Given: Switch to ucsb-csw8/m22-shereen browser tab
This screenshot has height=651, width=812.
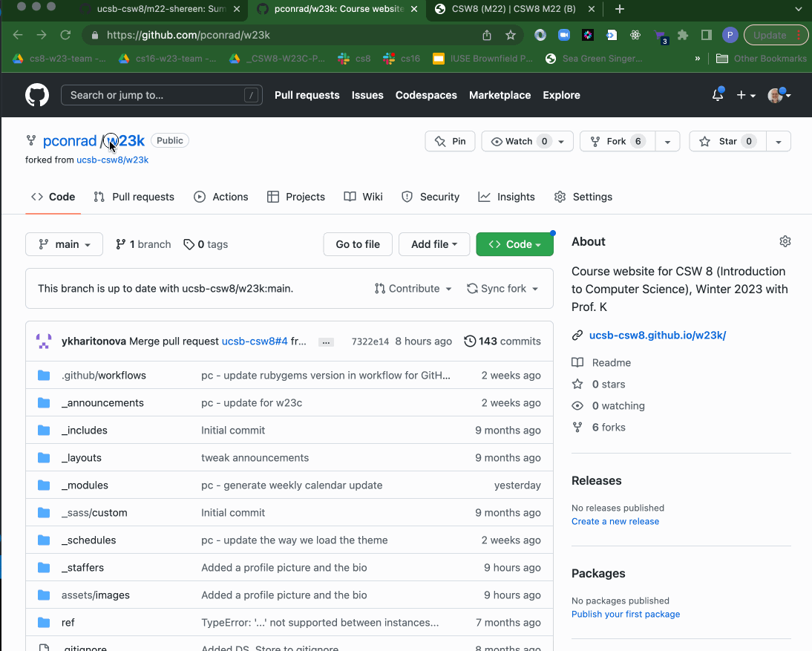Looking at the screenshot, I should point(162,9).
